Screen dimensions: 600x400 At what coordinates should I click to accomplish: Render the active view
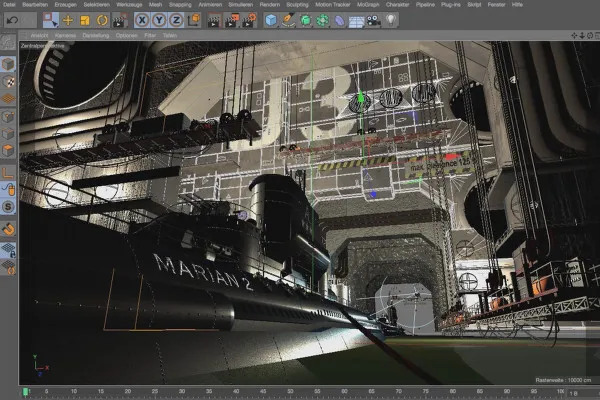pos(214,20)
